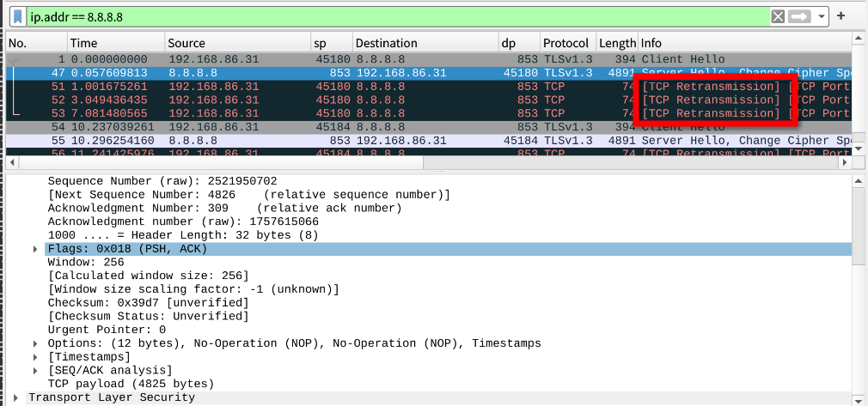The width and height of the screenshot is (868, 406).
Task: Select the Acknowledgment number (raw) line
Action: (183, 221)
